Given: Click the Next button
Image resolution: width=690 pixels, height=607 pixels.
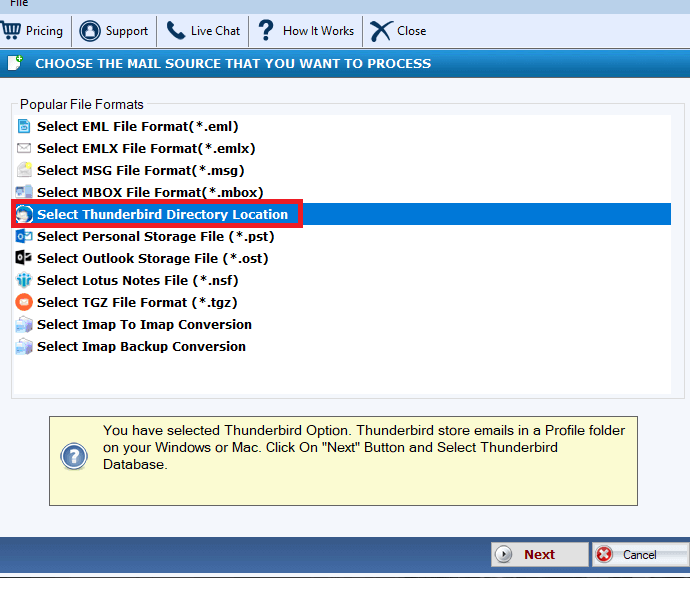Looking at the screenshot, I should (540, 554).
